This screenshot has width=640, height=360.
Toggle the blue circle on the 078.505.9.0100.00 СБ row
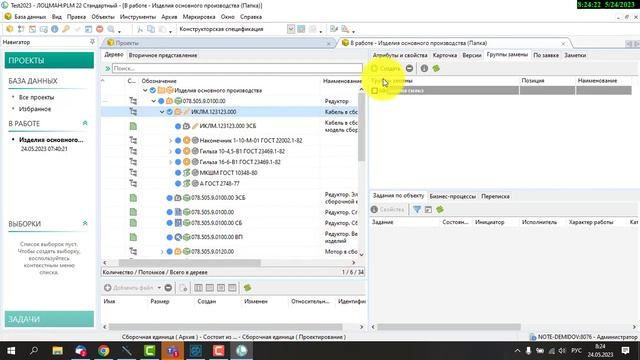pyautogui.click(x=170, y=223)
